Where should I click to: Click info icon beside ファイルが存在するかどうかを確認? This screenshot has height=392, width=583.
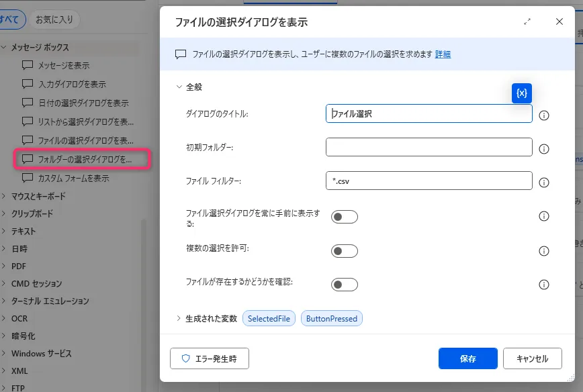coord(544,285)
